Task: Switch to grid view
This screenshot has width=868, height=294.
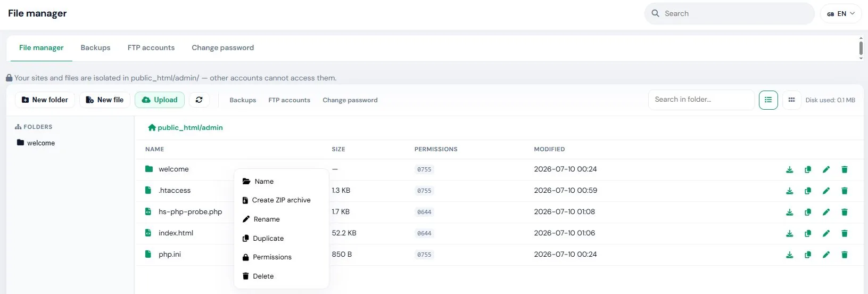Action: tap(791, 100)
